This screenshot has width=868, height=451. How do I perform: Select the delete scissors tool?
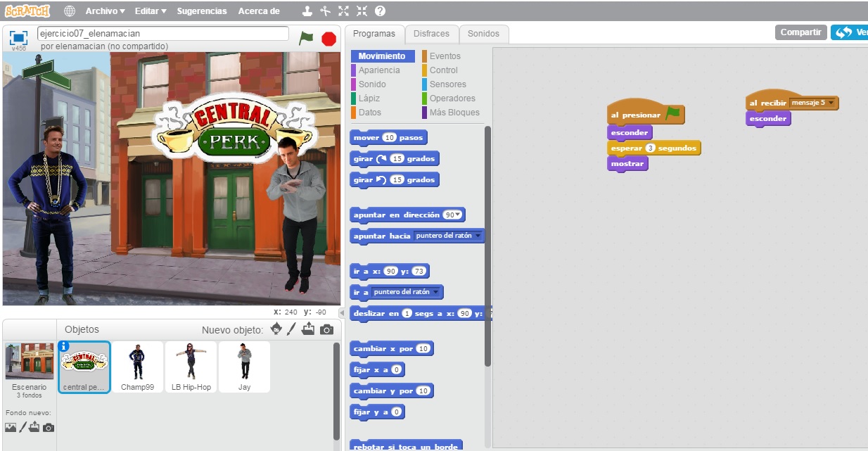325,11
